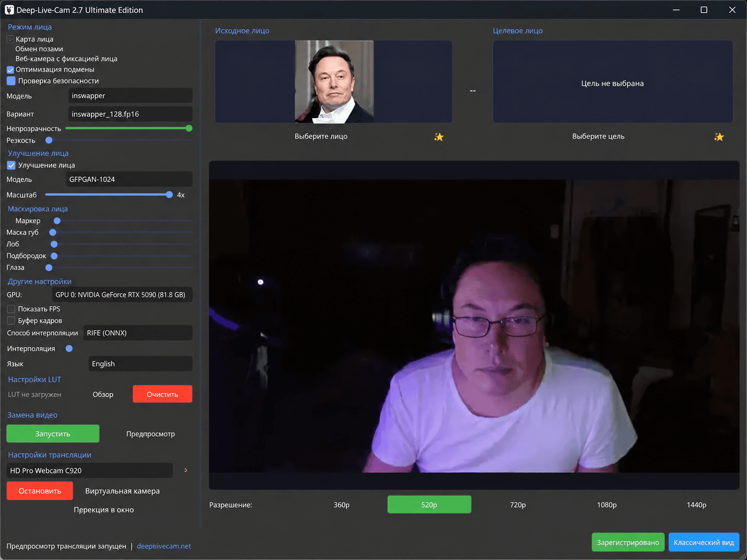
Task: Click the Резкость slider handle
Action: [49, 141]
